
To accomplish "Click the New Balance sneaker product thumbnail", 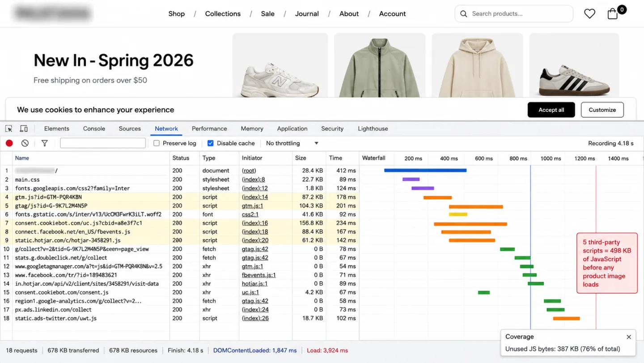I will (280, 65).
